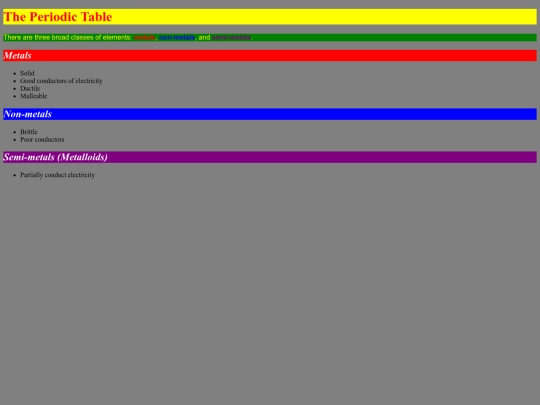This screenshot has height=405, width=540.
Task: Follow the 'semi-metals' link in the intro
Action: pyautogui.click(x=231, y=38)
